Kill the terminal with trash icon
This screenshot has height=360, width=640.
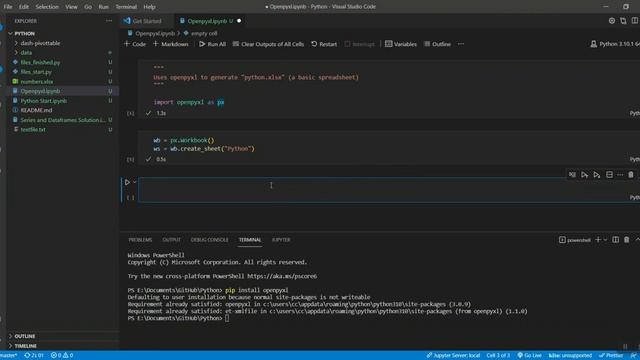627,240
